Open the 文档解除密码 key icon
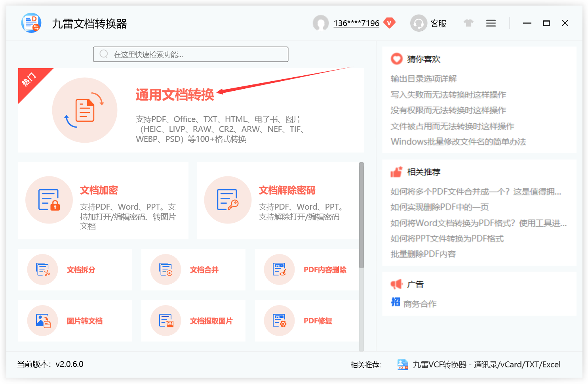 [x=228, y=200]
